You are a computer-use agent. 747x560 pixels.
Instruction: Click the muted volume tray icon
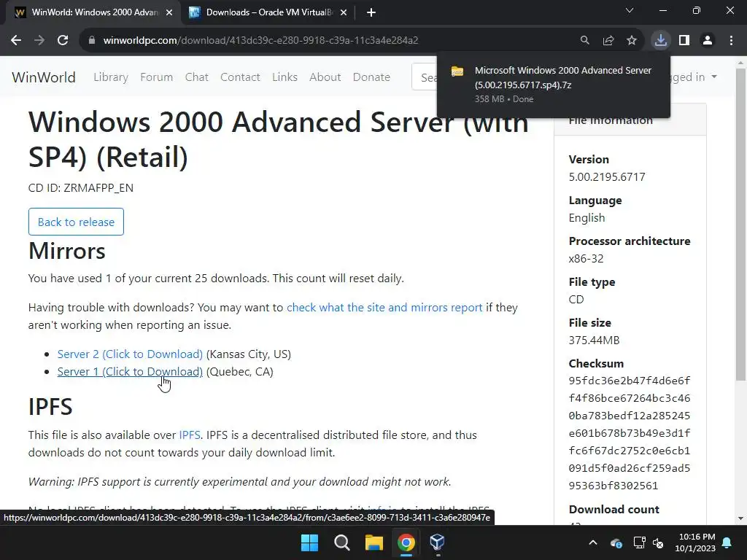pos(659,542)
